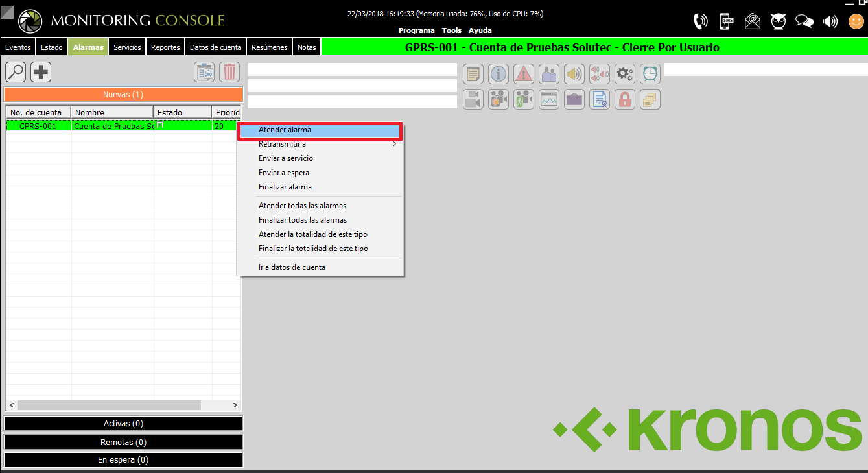Open the gears settings icon
The height and width of the screenshot is (473, 868).
tap(625, 74)
